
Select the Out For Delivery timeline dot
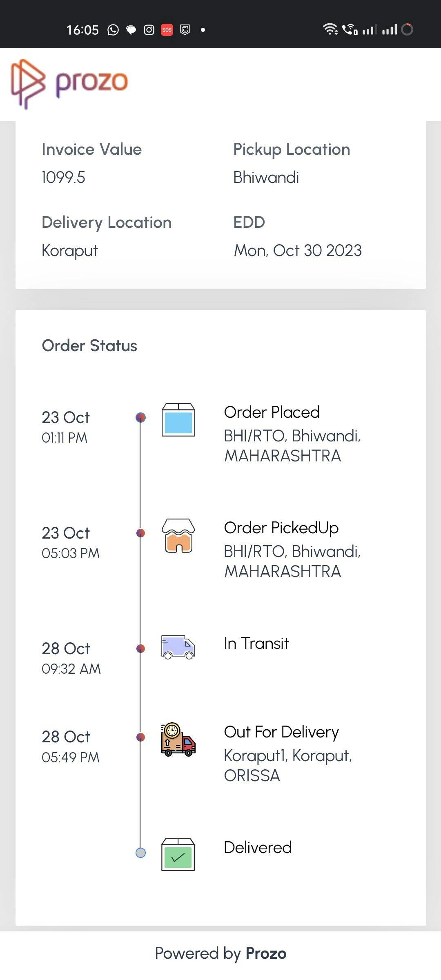point(140,737)
